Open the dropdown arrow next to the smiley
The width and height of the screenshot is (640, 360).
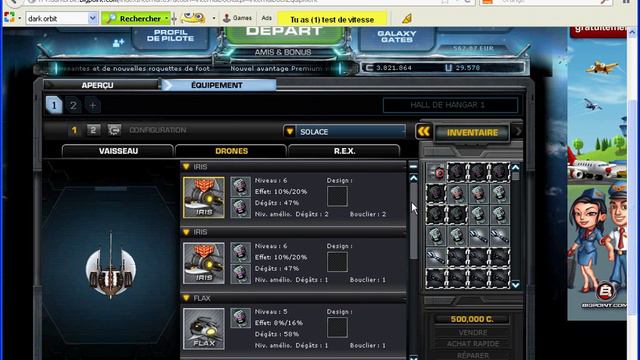point(213,18)
